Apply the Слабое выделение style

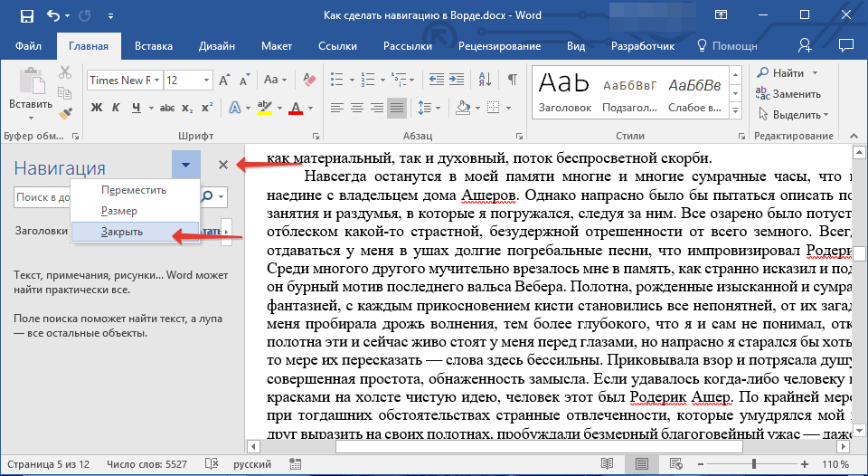click(694, 93)
